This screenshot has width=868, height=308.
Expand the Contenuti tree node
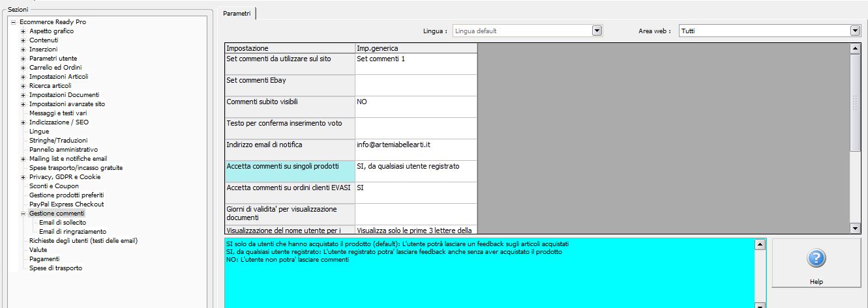pyautogui.click(x=23, y=40)
